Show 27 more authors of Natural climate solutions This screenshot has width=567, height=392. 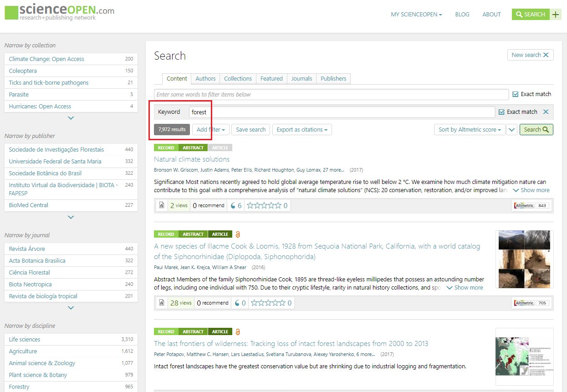[x=333, y=170]
